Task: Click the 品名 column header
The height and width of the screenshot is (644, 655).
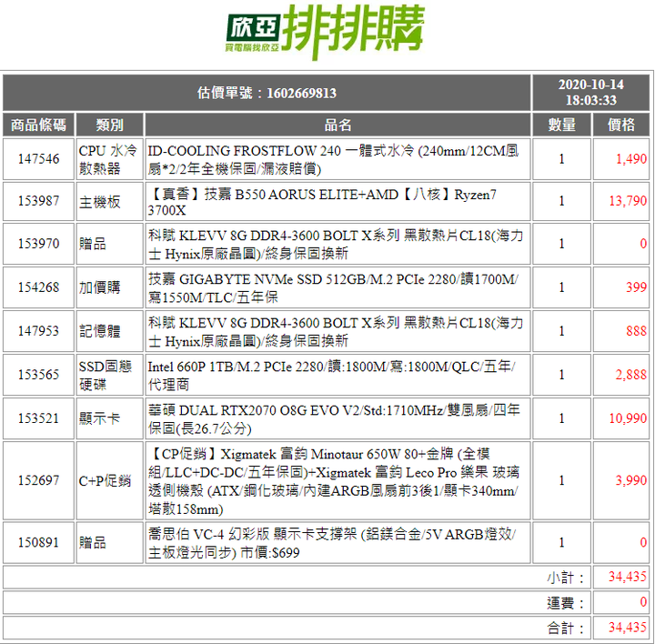Action: pos(338,125)
